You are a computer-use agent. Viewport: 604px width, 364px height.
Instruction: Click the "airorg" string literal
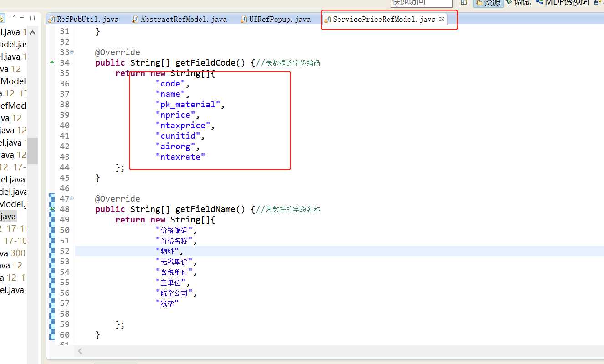176,147
